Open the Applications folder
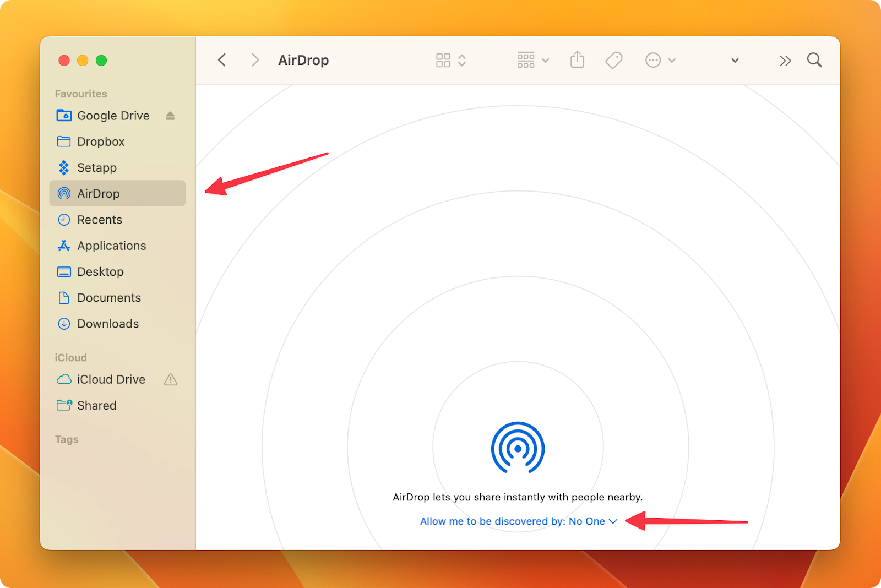 (112, 246)
